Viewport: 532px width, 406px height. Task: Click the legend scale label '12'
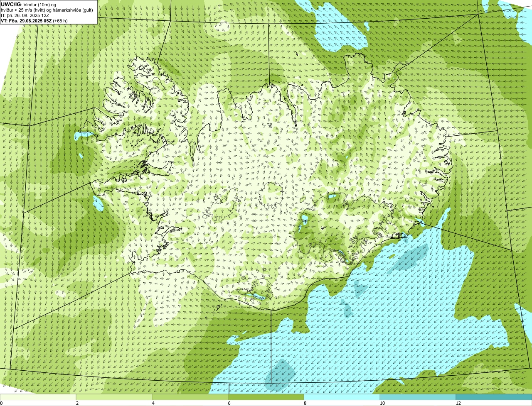(x=458, y=403)
